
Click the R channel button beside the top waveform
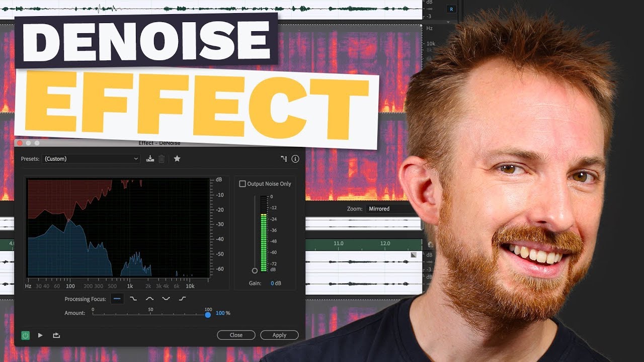click(451, 9)
